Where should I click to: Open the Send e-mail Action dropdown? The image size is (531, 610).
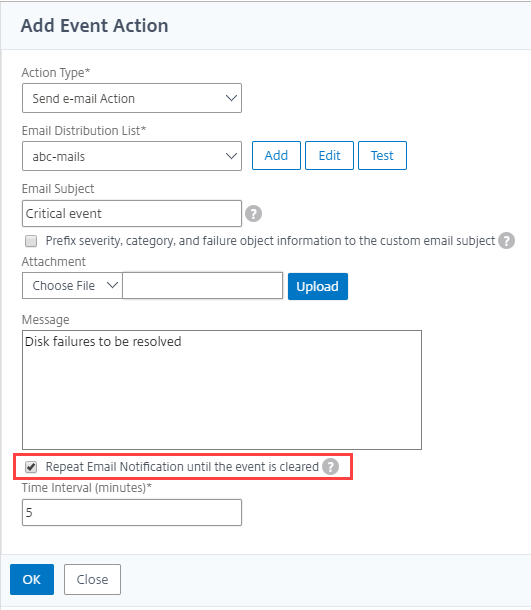pos(132,98)
